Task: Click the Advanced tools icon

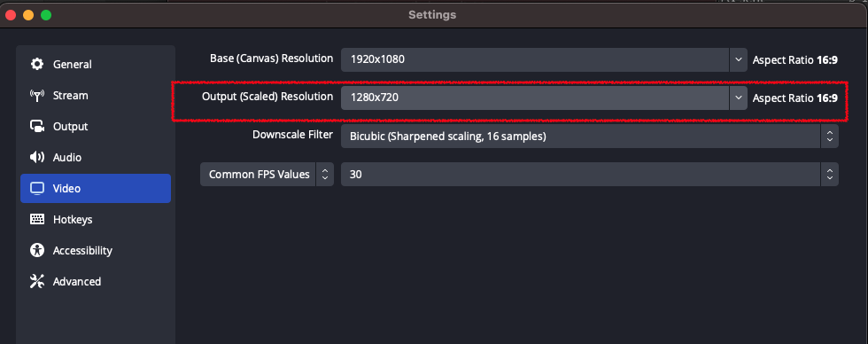Action: pos(37,281)
